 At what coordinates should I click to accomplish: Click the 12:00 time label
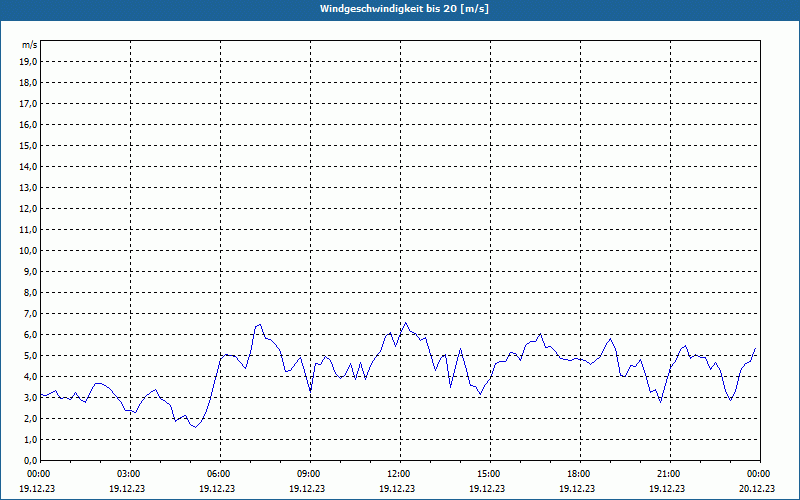pyautogui.click(x=399, y=474)
